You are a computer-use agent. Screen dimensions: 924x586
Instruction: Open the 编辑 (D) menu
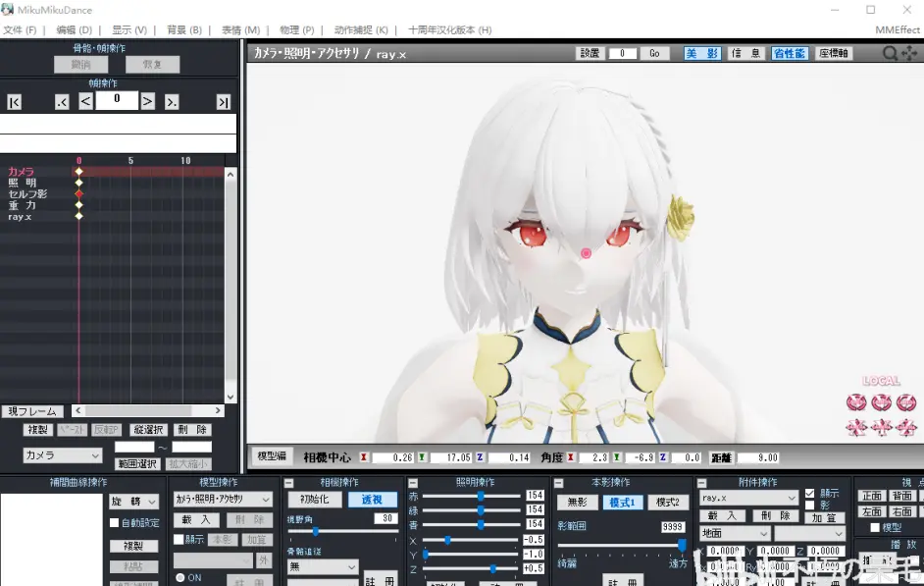(x=74, y=29)
